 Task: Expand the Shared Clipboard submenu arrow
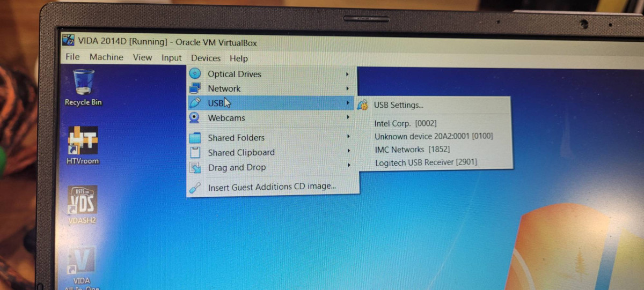coord(349,152)
